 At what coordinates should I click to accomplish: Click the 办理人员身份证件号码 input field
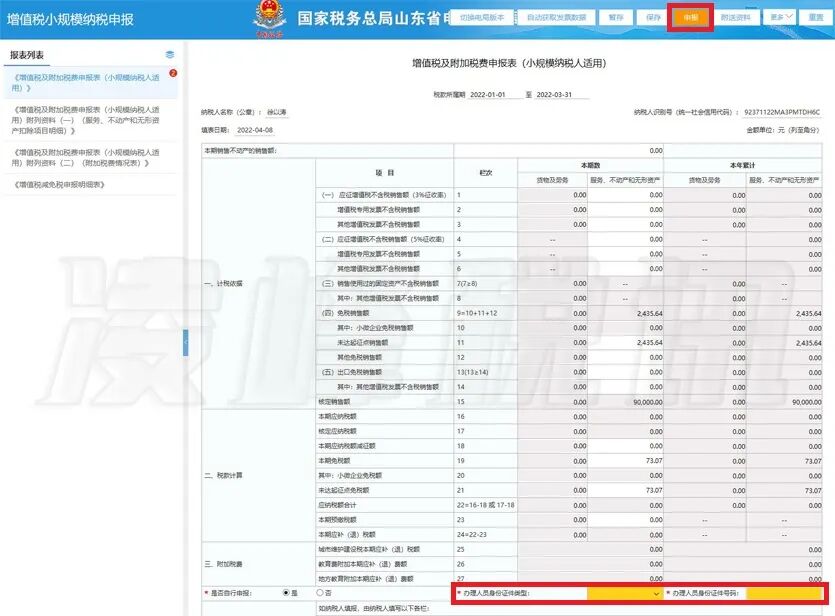[784, 593]
